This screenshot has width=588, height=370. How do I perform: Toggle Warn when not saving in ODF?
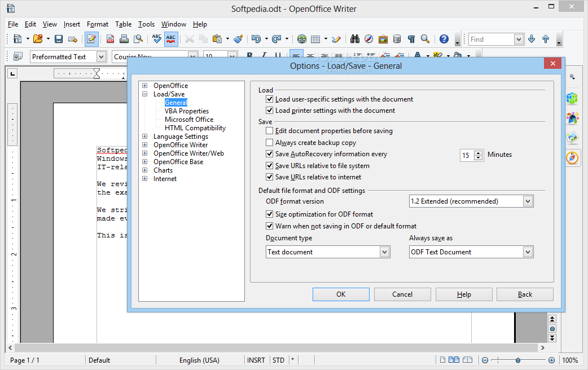[269, 226]
